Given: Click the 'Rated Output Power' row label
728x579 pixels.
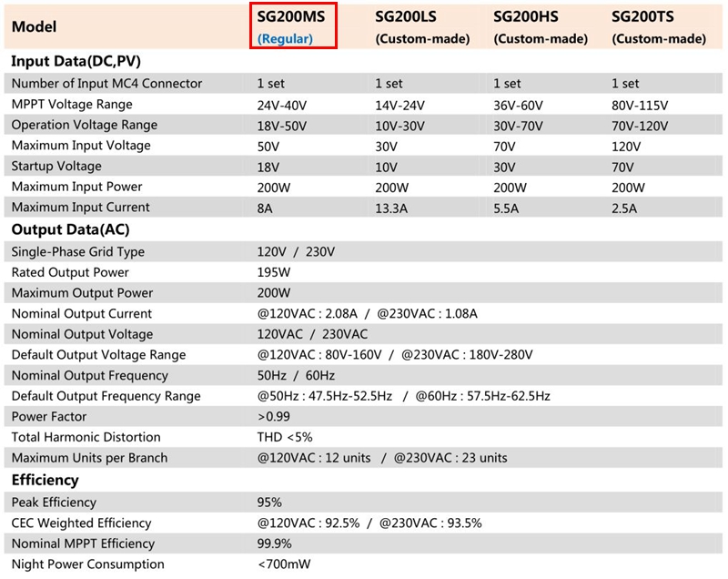Looking at the screenshot, I should pyautogui.click(x=70, y=272).
